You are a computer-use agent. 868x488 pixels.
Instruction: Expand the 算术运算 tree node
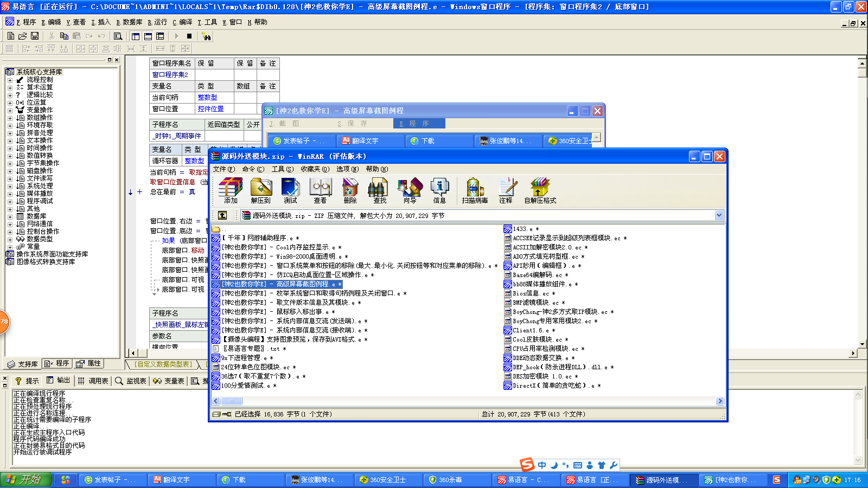coord(10,87)
